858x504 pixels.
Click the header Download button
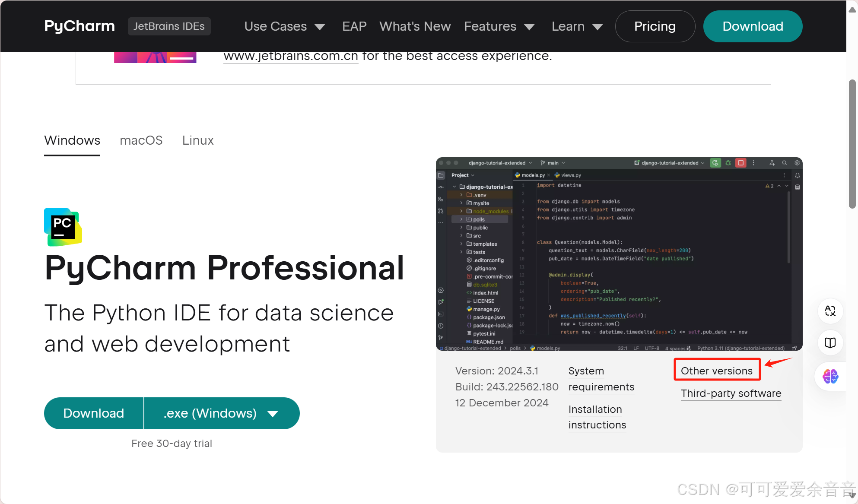click(x=753, y=26)
